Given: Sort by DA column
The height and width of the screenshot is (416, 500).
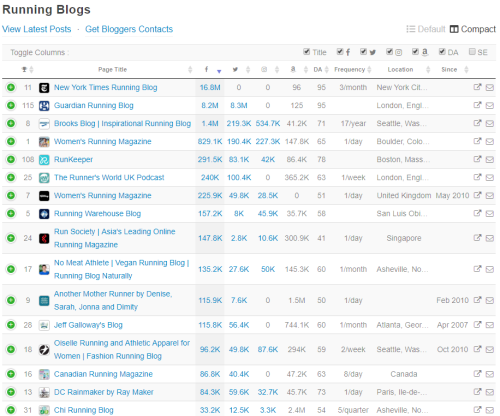Looking at the screenshot, I should click(x=321, y=69).
